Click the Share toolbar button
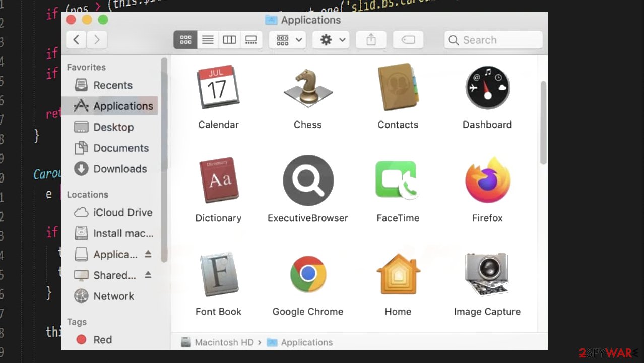The height and width of the screenshot is (363, 644). coord(371,40)
